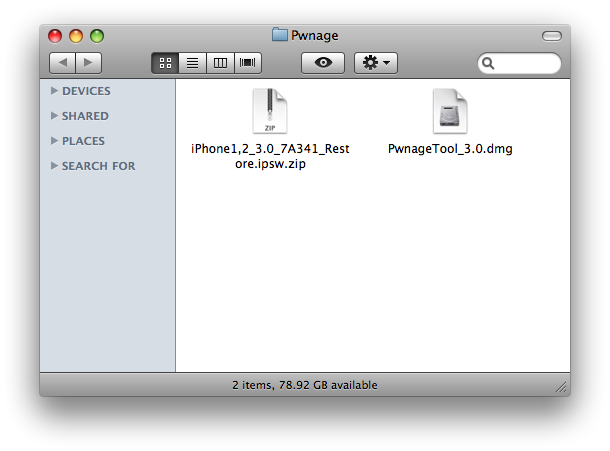Open Quick Look with eye button
Screen dimensions: 610x451
322,63
